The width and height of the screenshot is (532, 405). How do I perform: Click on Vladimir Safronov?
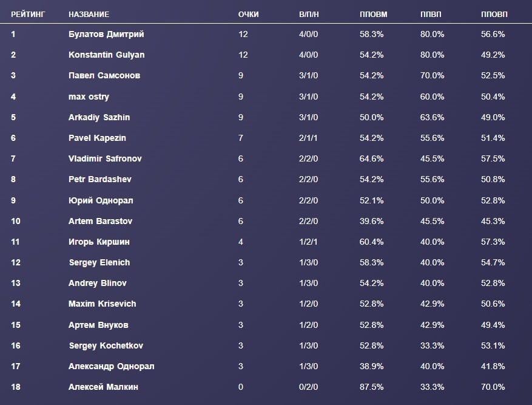tap(103, 158)
